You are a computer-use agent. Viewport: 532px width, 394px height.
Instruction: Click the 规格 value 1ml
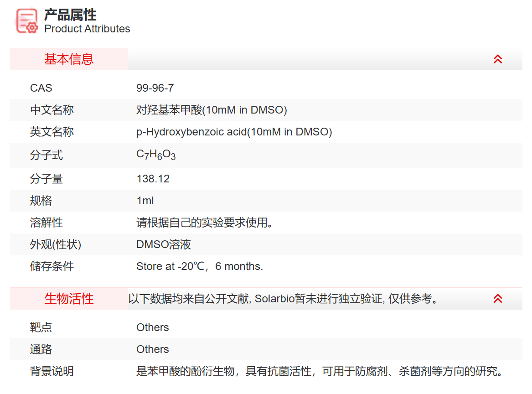(x=145, y=201)
